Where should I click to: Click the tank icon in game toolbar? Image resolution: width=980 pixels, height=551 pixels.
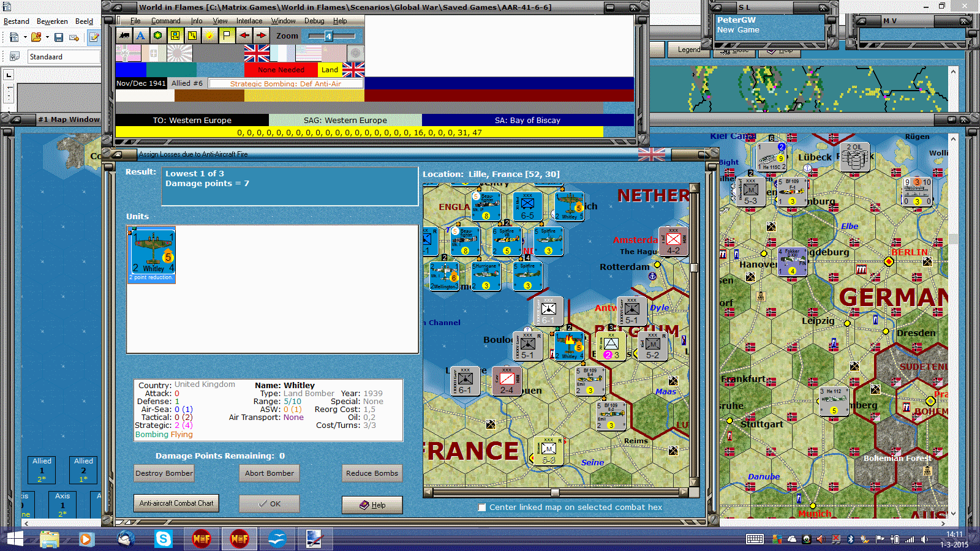pyautogui.click(x=124, y=36)
